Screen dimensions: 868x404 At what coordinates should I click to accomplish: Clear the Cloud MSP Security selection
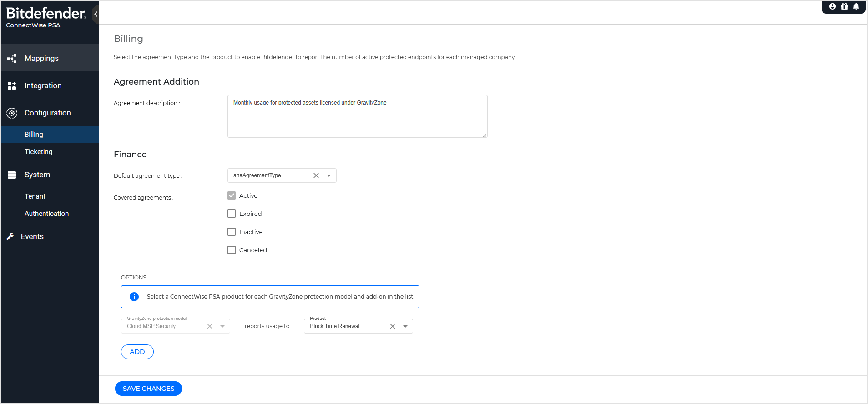point(210,326)
